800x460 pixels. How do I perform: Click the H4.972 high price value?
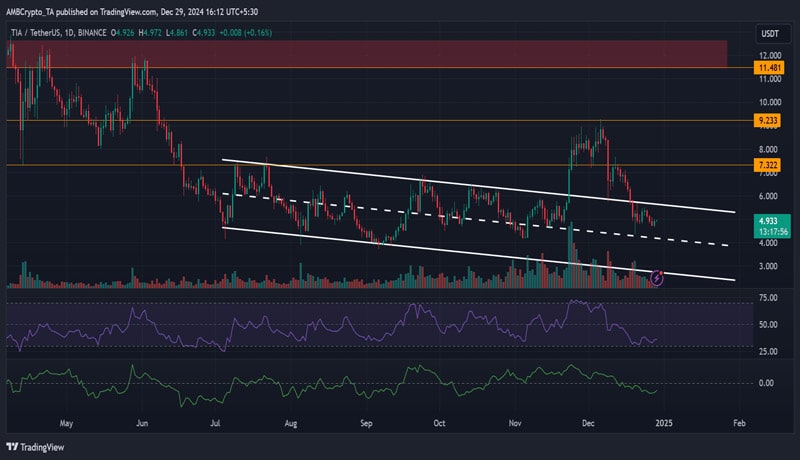tap(150, 33)
